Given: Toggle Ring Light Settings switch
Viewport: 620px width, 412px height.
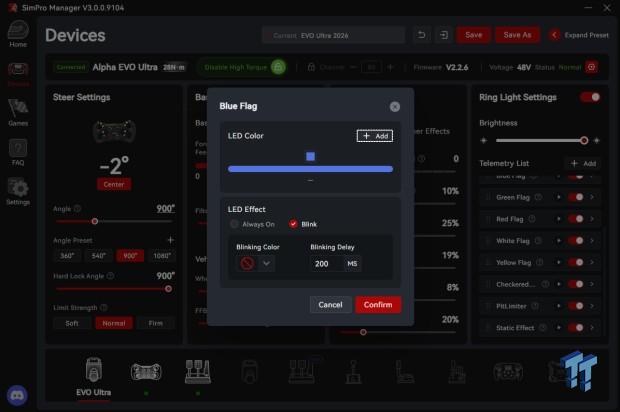Looking at the screenshot, I should coord(590,97).
